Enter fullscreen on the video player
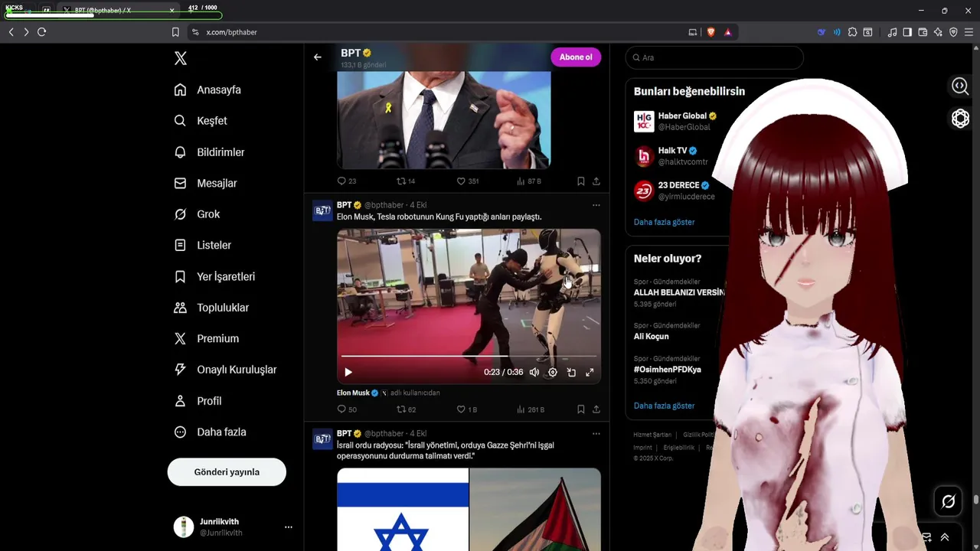 pos(590,373)
